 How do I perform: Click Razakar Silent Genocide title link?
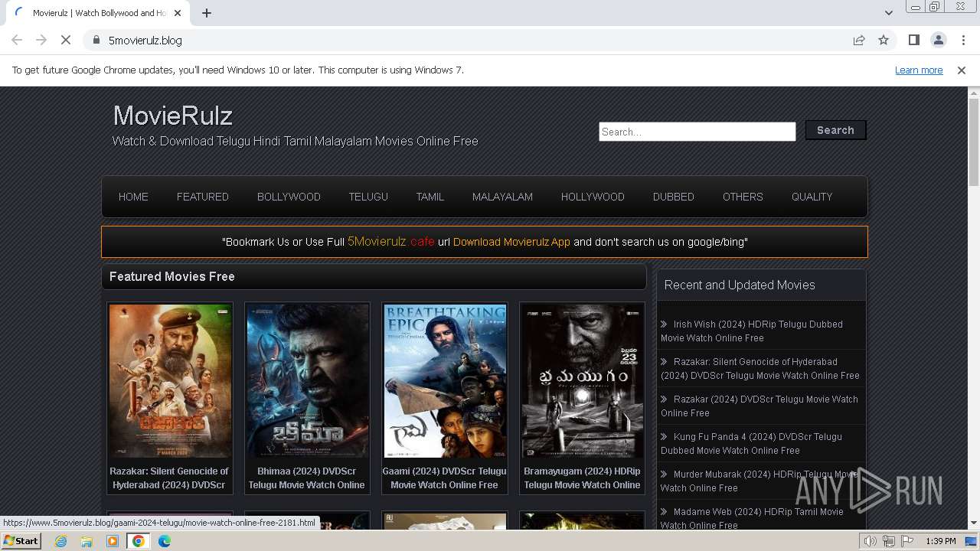point(169,478)
